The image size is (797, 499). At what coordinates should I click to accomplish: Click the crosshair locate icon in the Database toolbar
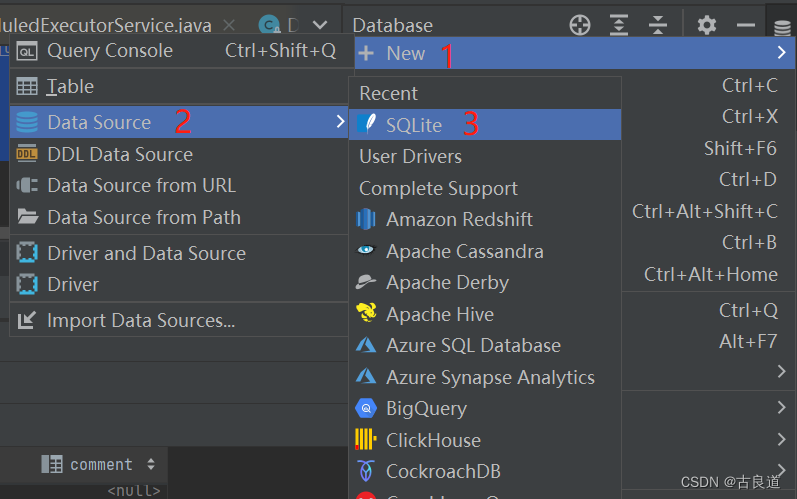coord(580,25)
